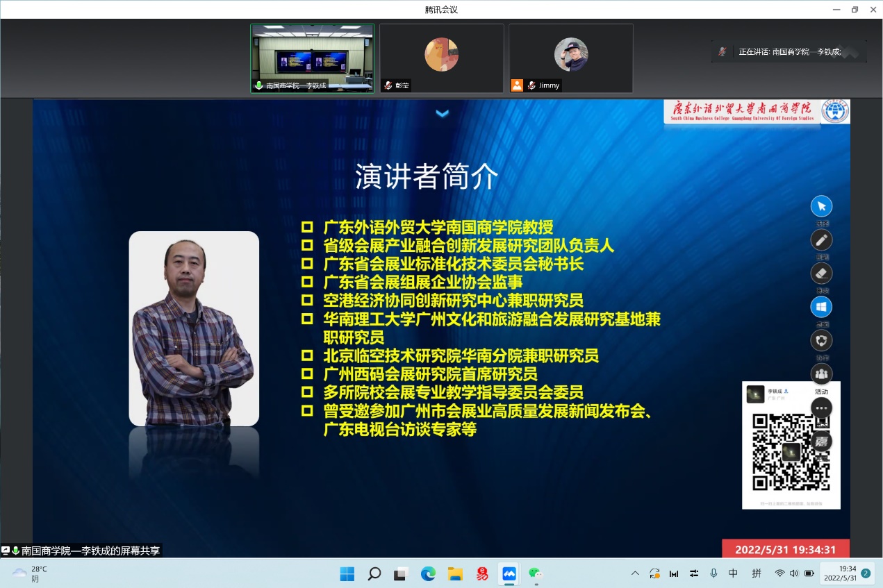Screen dimensions: 883x588
Task: Launch Microsoft Edge from the taskbar
Action: point(428,573)
